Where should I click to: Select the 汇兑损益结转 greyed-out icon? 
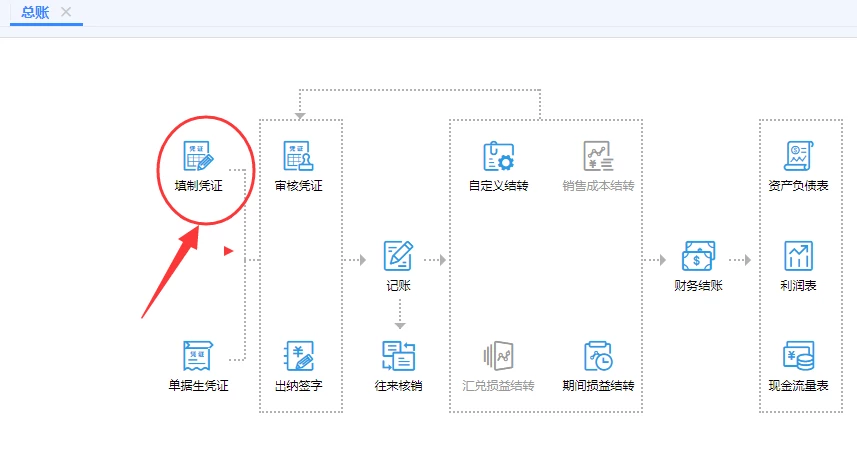pyautogui.click(x=498, y=356)
